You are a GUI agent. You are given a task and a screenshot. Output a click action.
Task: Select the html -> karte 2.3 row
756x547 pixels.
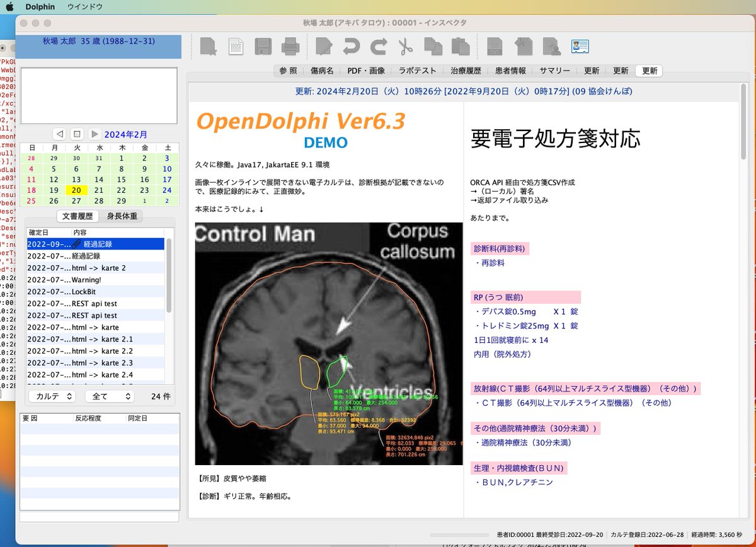[x=96, y=363]
